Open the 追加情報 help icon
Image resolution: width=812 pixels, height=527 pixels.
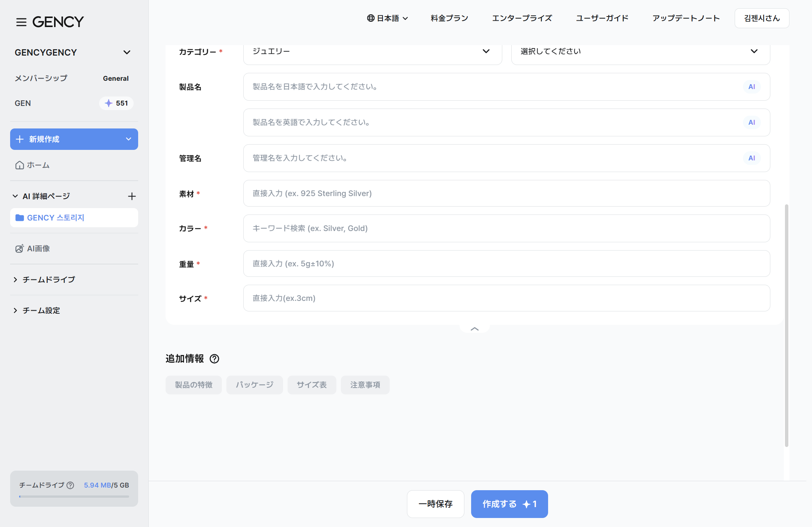click(x=214, y=359)
